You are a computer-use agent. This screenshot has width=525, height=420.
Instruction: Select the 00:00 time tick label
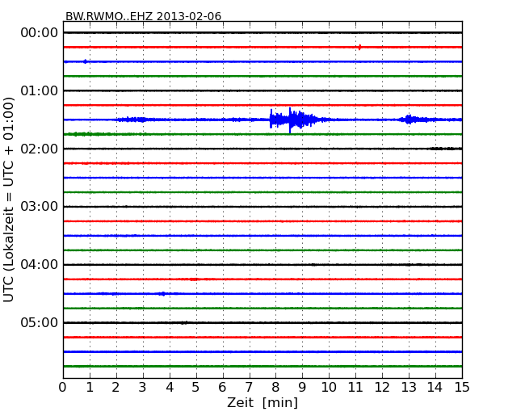pos(40,33)
